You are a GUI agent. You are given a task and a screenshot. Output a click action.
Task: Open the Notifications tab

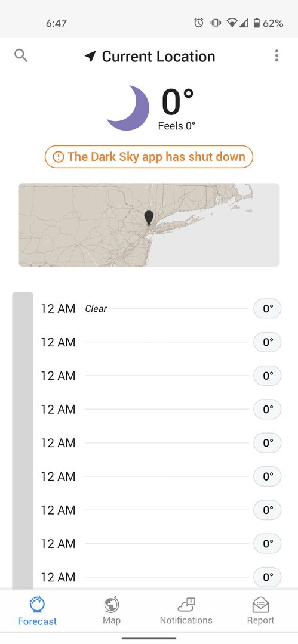click(186, 612)
